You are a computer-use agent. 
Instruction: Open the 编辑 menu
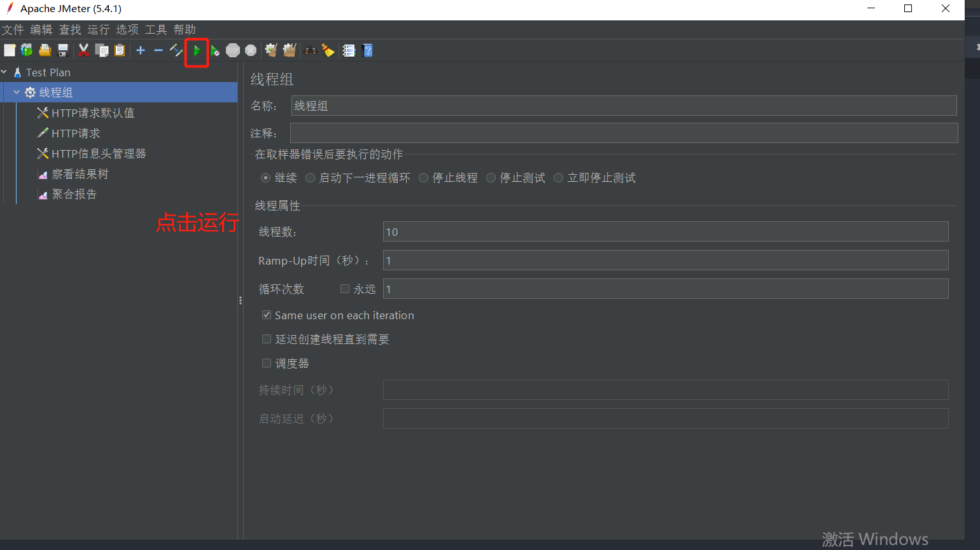point(41,30)
